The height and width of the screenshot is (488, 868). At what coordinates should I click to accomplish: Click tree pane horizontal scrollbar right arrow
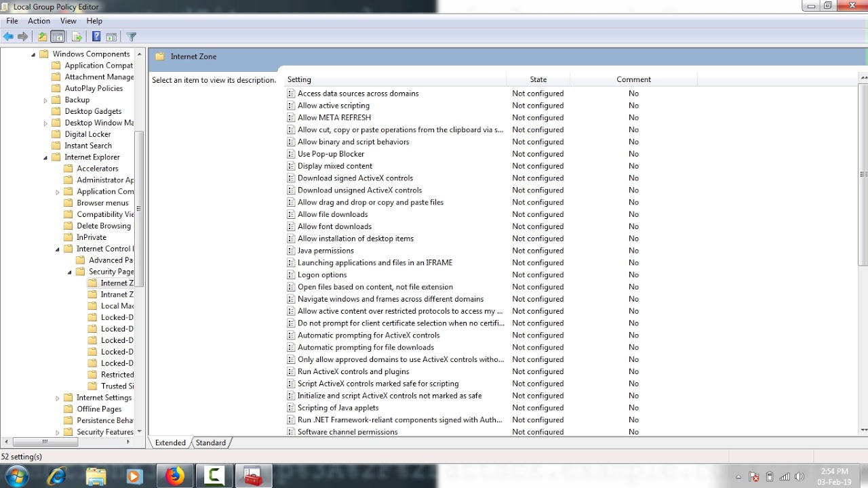click(128, 442)
